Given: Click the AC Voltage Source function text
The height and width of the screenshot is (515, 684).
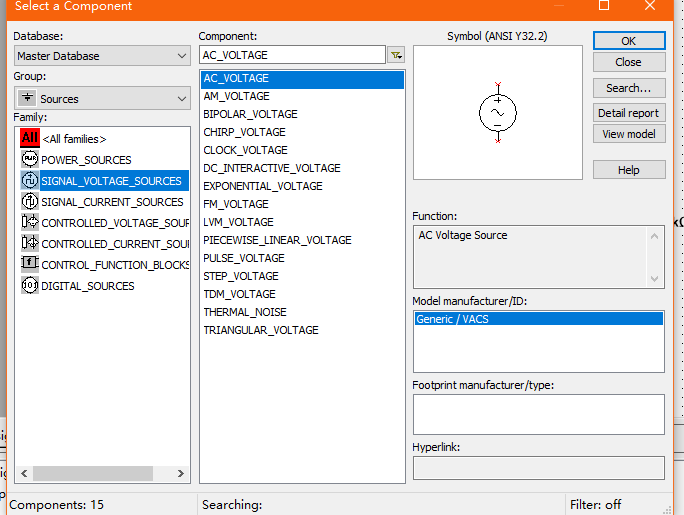Looking at the screenshot, I should point(462,235).
